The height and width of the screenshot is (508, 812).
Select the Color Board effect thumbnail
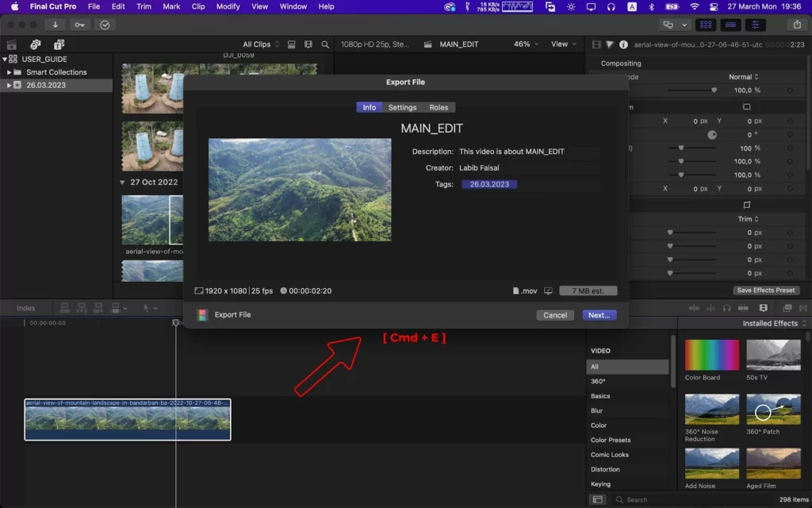pos(711,355)
